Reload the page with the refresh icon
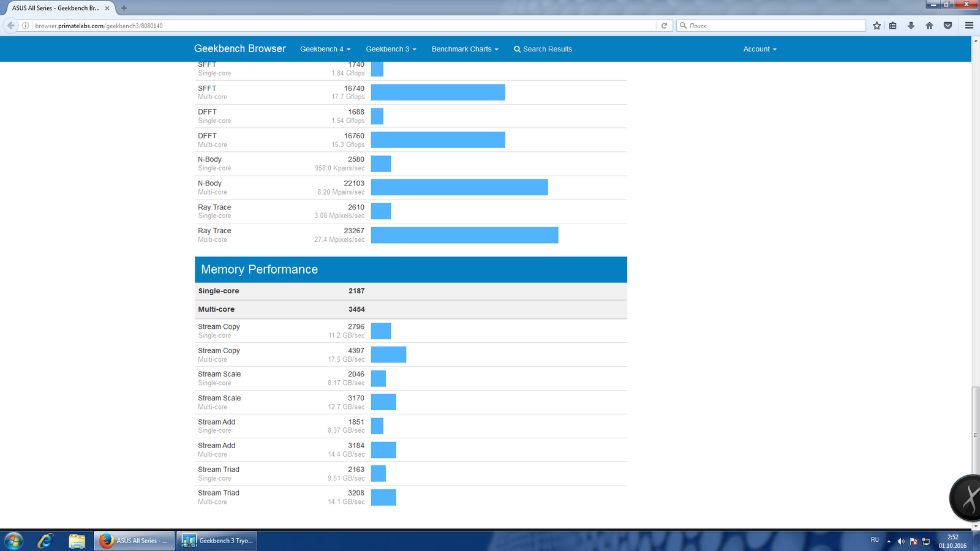This screenshot has width=980, height=551. pos(664,26)
